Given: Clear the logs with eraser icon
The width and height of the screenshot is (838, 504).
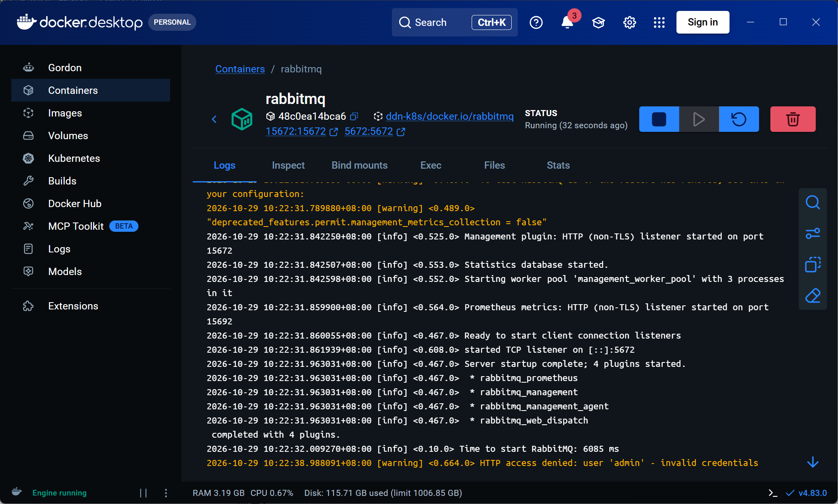Looking at the screenshot, I should pyautogui.click(x=812, y=296).
